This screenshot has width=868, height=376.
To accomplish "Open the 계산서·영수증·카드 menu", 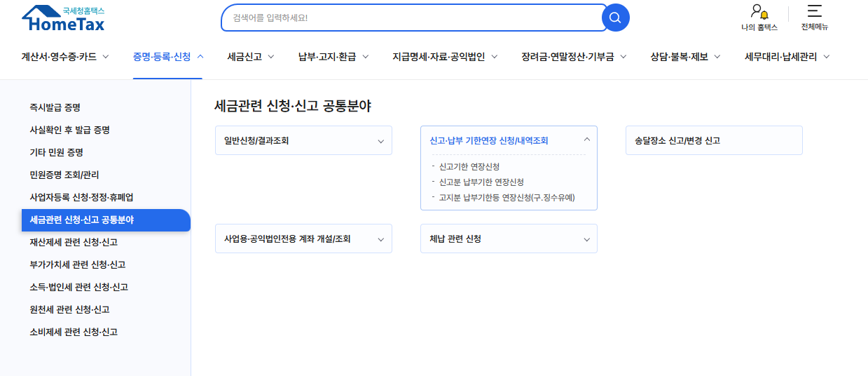I will coord(65,57).
